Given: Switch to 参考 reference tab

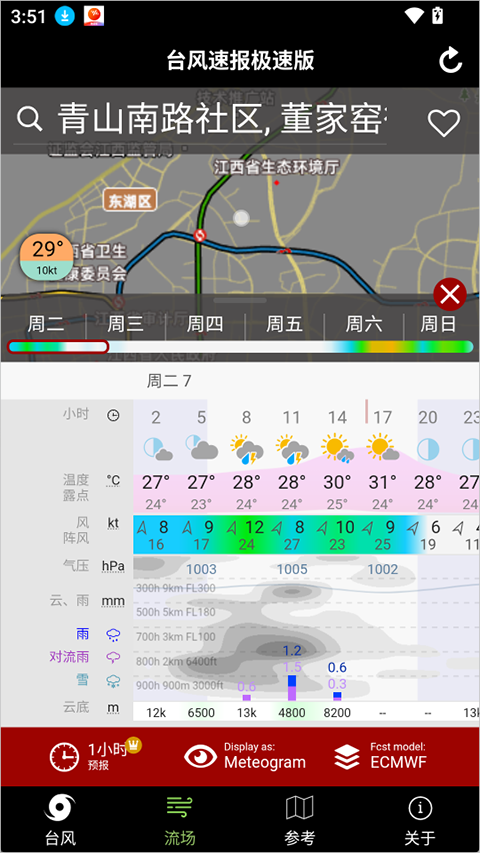Looking at the screenshot, I should point(300,819).
